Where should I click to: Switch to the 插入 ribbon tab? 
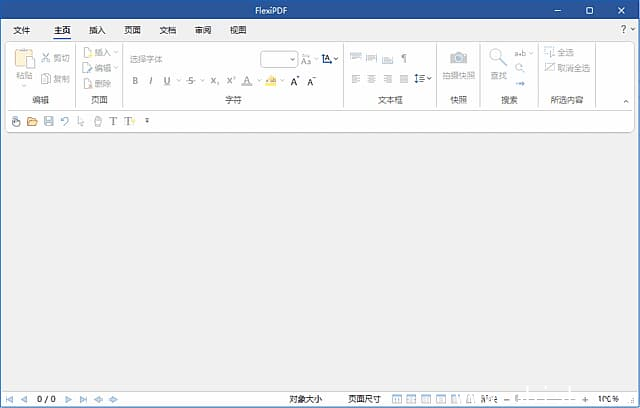pos(97,30)
